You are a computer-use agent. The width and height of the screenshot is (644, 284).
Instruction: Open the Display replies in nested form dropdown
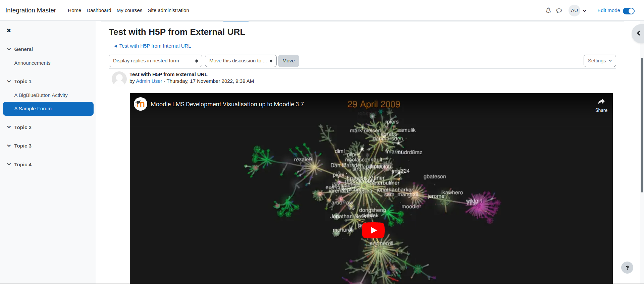coord(155,61)
